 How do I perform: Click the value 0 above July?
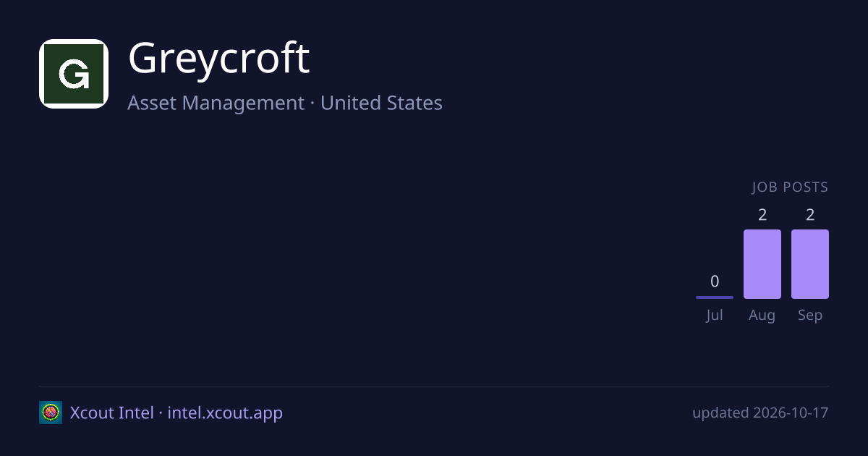tap(715, 282)
